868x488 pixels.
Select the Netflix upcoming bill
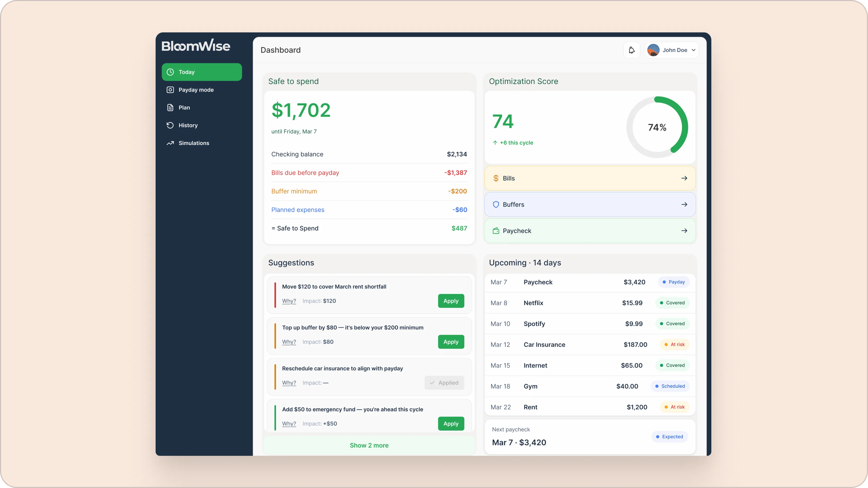[590, 303]
